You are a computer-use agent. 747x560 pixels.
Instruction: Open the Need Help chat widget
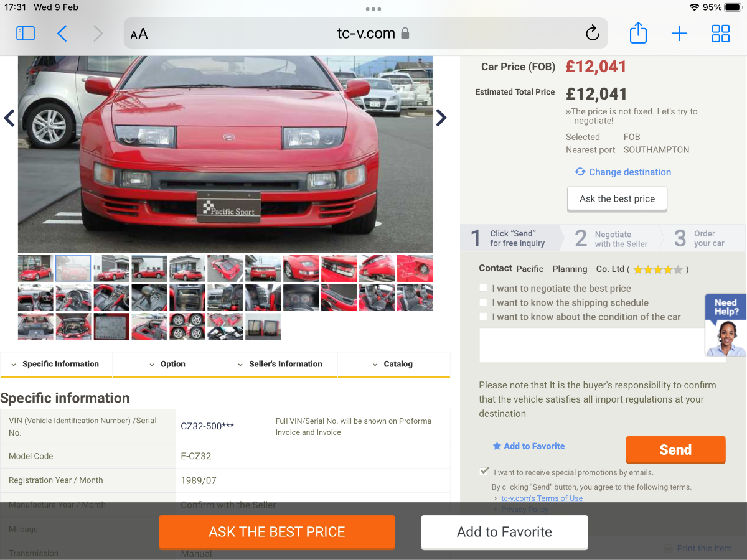[725, 325]
